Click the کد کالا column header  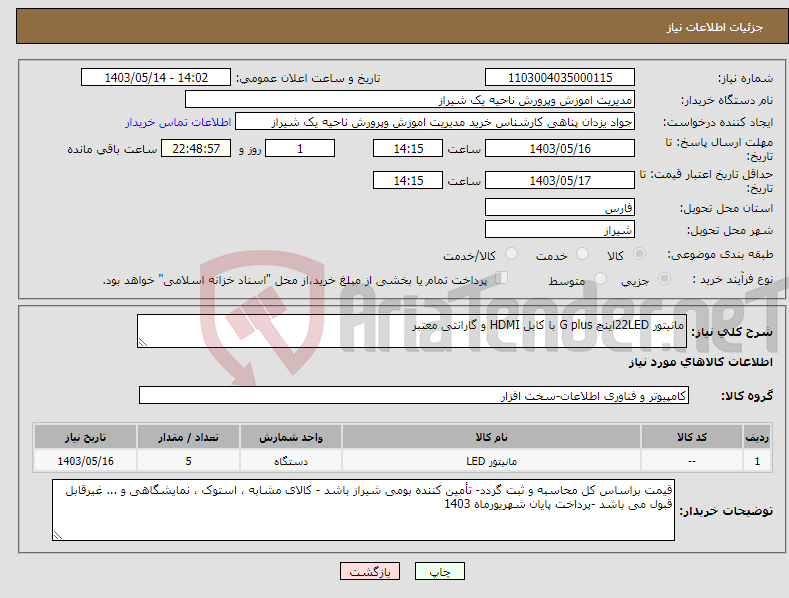[691, 437]
